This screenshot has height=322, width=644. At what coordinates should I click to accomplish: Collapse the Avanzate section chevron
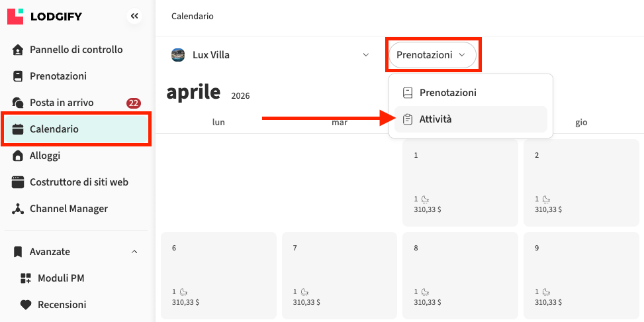point(134,252)
